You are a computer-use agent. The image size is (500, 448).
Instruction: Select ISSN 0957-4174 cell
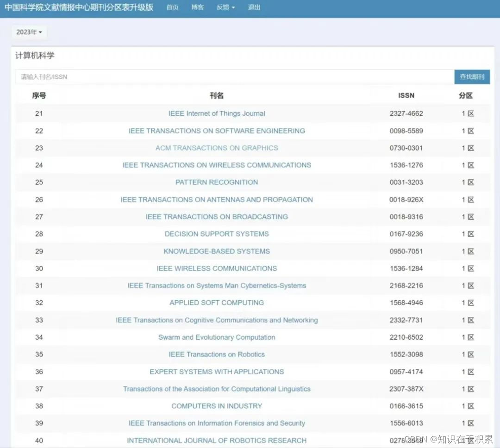(406, 372)
